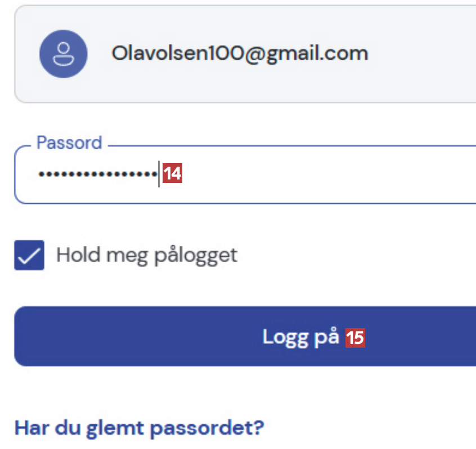
Task: Click the masked password dots
Action: point(97,174)
